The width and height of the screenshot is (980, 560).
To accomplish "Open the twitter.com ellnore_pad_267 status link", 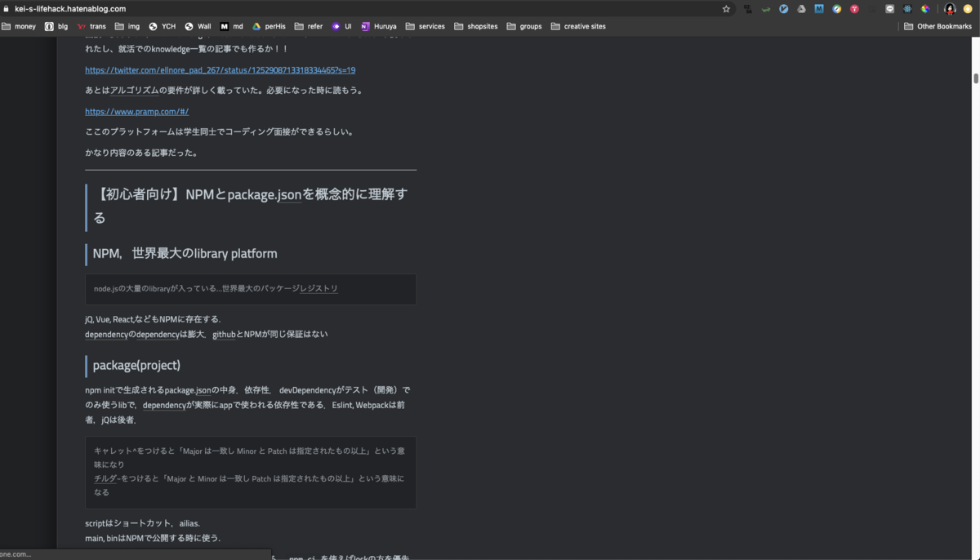I will pyautogui.click(x=220, y=70).
